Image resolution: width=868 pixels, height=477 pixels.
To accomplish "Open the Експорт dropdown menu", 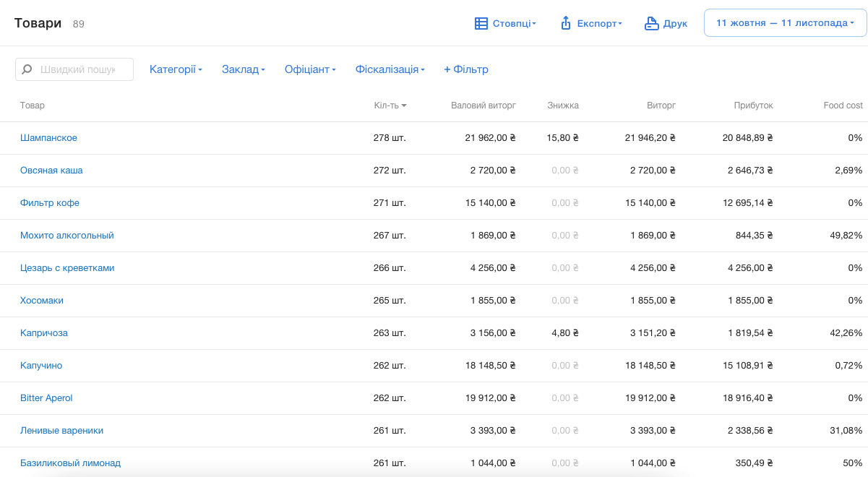I will [x=591, y=23].
